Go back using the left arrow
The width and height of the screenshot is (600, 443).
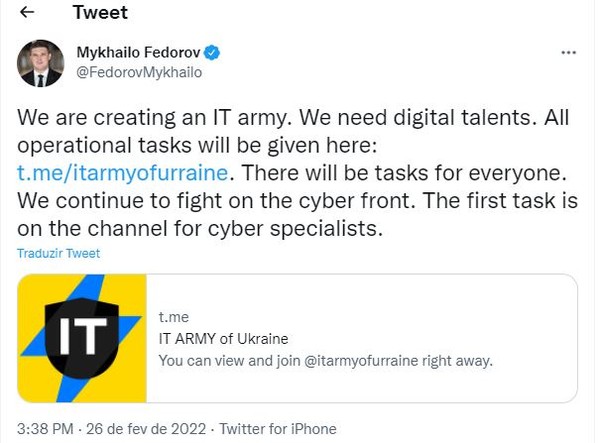tap(27, 13)
